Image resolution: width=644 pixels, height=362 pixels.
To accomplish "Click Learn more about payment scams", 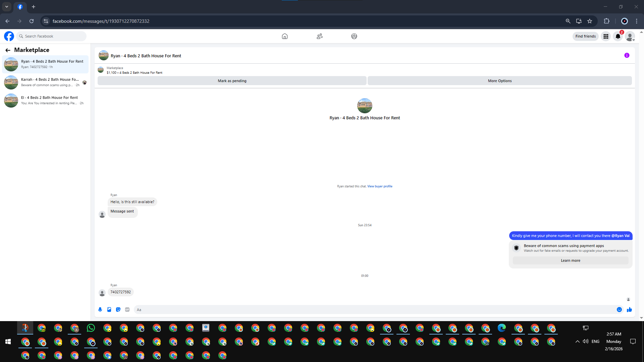I will [570, 260].
